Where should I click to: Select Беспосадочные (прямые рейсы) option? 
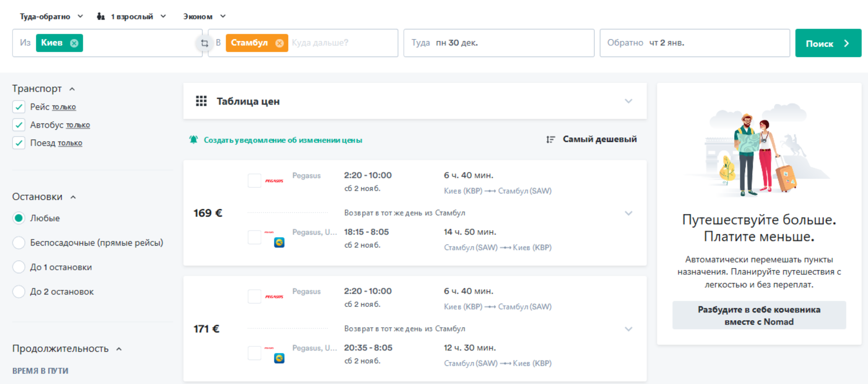point(19,243)
